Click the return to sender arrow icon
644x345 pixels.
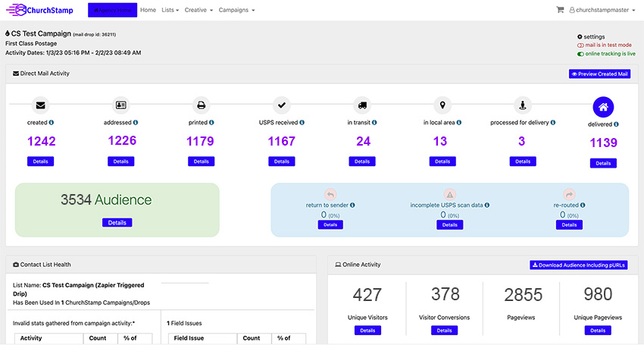pyautogui.click(x=330, y=194)
